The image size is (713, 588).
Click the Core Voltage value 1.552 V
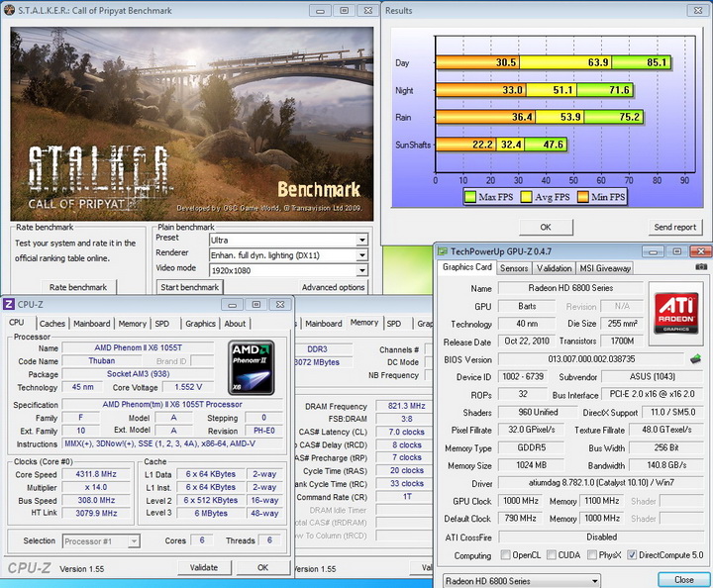(x=188, y=387)
